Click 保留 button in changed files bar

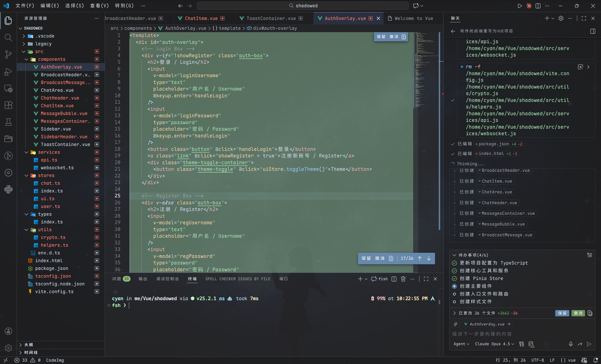pos(562,313)
